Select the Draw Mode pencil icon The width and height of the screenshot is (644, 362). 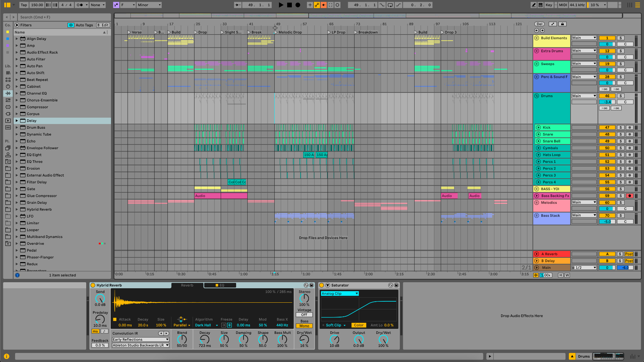point(533,5)
